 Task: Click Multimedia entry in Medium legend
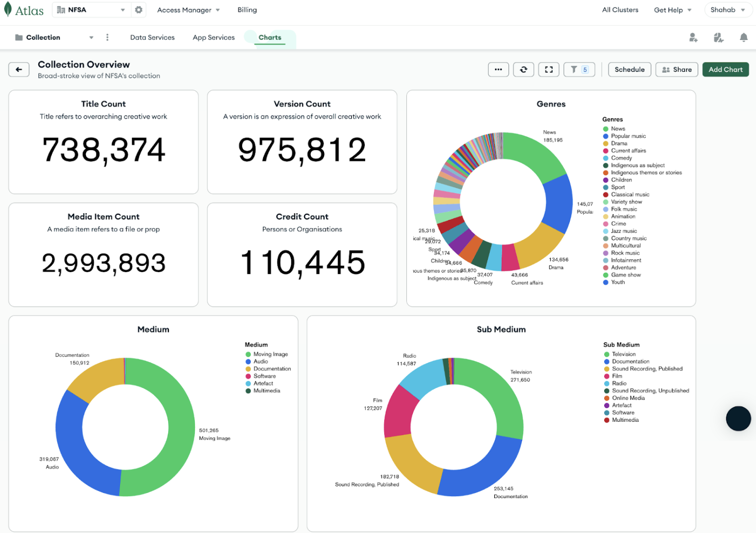(x=263, y=391)
